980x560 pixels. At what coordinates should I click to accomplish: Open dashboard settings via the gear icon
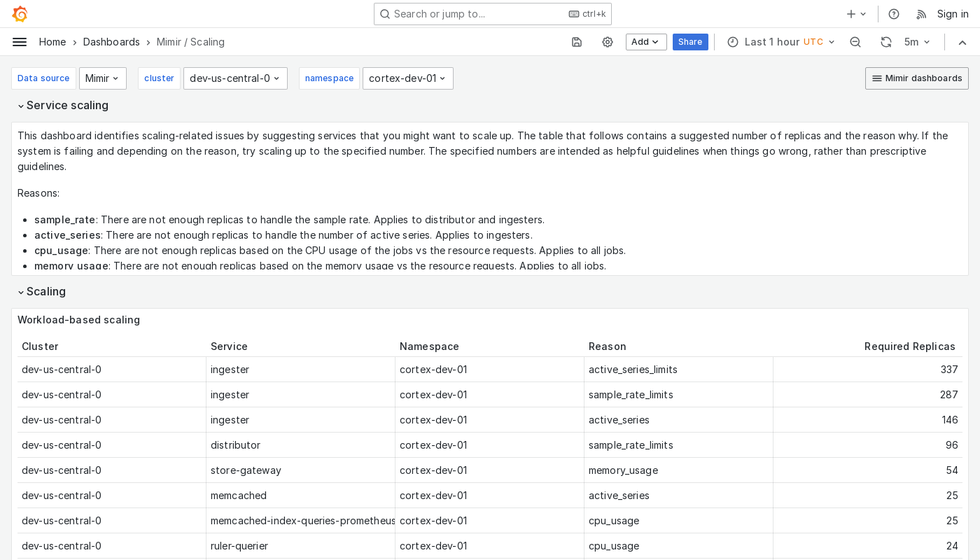click(608, 42)
